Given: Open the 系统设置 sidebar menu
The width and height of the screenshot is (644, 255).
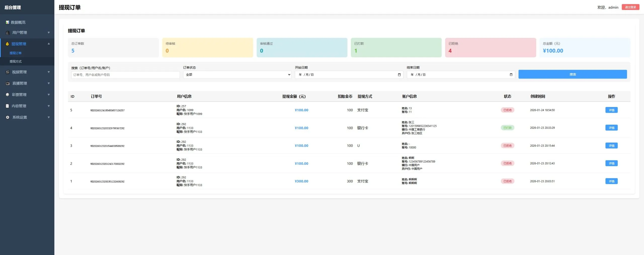Looking at the screenshot, I should click(x=27, y=117).
